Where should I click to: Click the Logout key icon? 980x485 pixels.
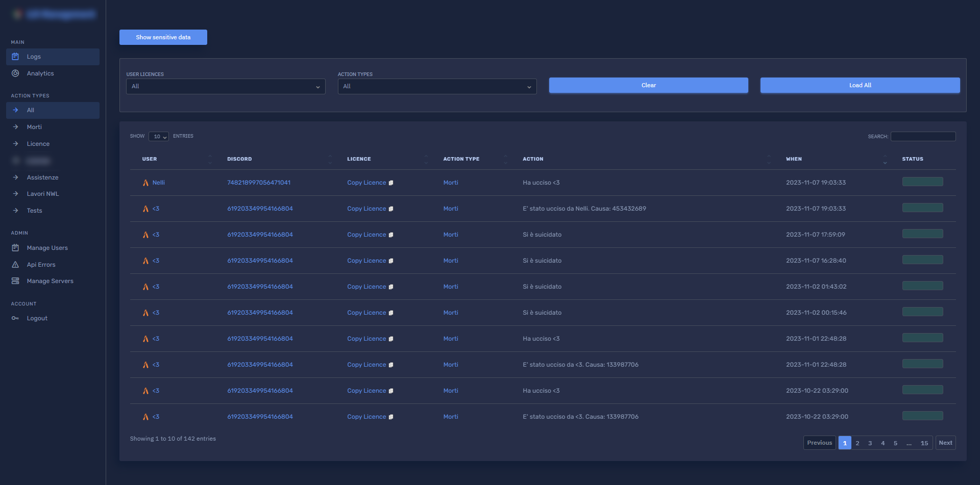[15, 318]
